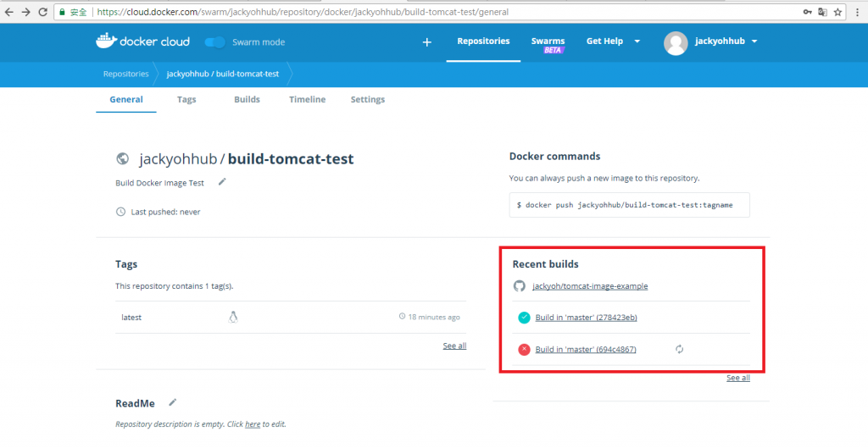This screenshot has width=868, height=448.
Task: Edit description with pencil next to Build Docker Image Test
Action: [222, 181]
